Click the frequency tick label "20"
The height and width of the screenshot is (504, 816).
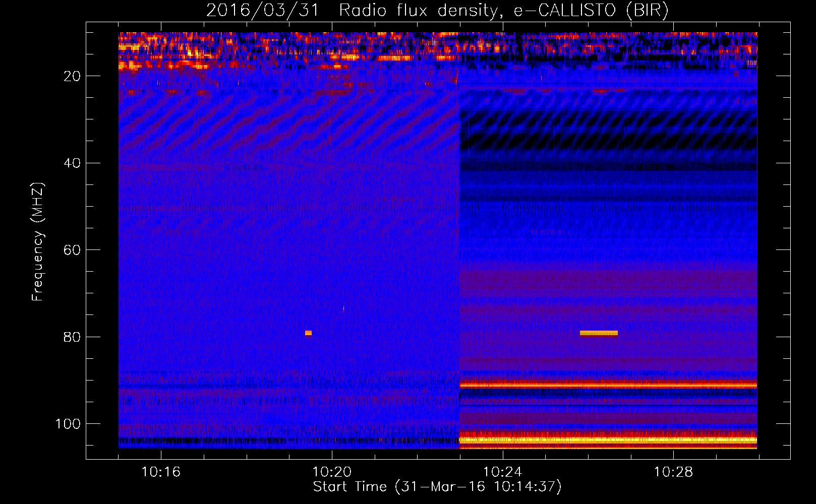tap(72, 76)
